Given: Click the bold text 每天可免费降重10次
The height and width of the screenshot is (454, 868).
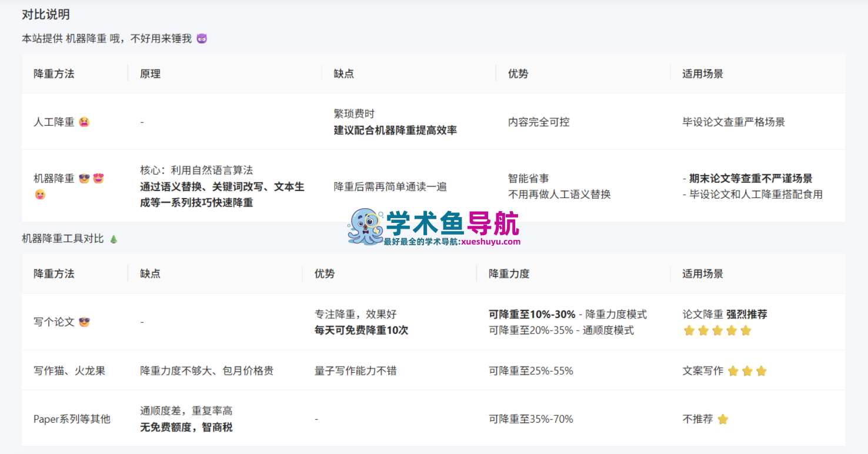Looking at the screenshot, I should tap(361, 331).
